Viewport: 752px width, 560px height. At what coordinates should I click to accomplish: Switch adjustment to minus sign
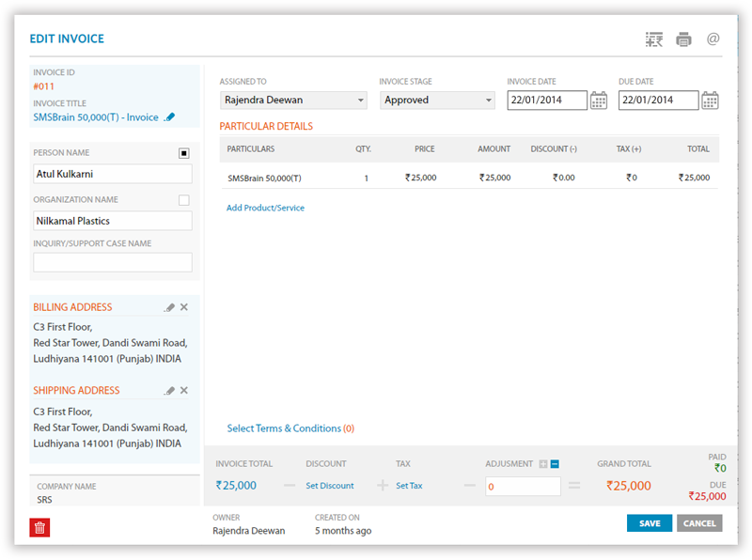555,464
